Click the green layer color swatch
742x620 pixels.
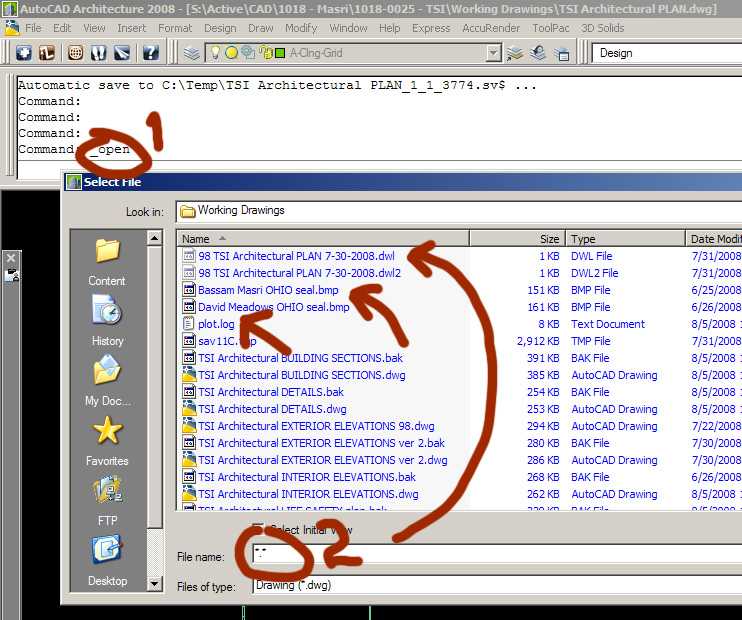[x=280, y=53]
